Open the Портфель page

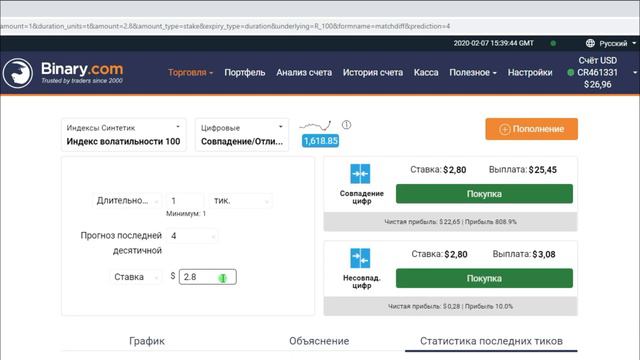[x=244, y=73]
